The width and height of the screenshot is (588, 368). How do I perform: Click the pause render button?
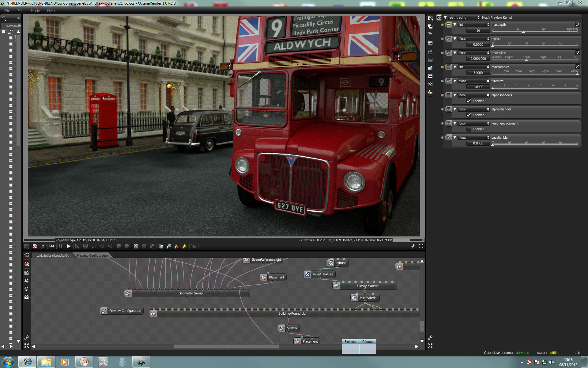60,246
